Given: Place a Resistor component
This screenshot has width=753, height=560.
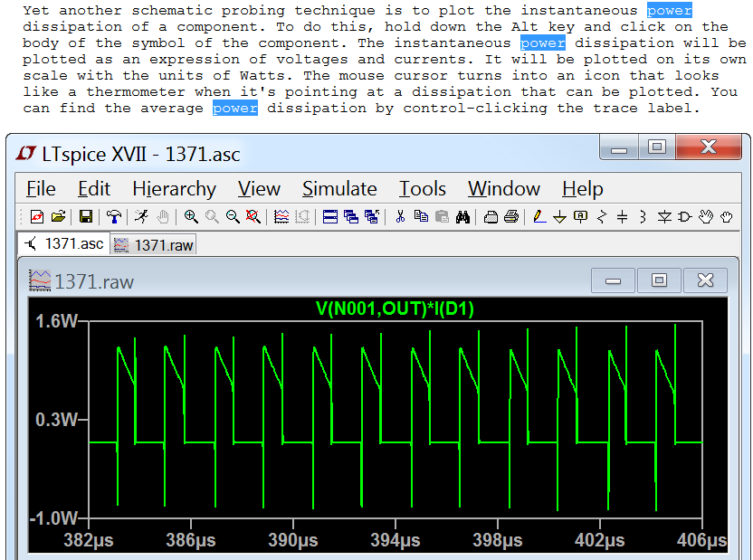Looking at the screenshot, I should [601, 217].
